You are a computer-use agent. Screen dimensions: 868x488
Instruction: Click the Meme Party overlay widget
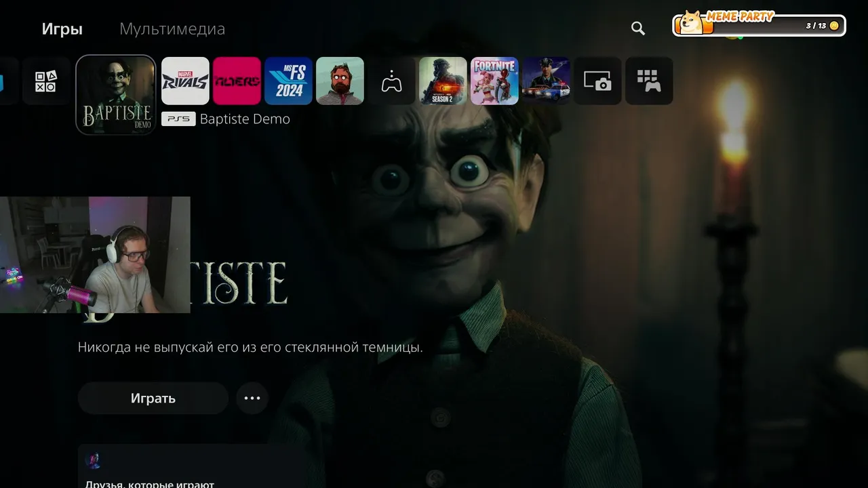[x=759, y=24]
